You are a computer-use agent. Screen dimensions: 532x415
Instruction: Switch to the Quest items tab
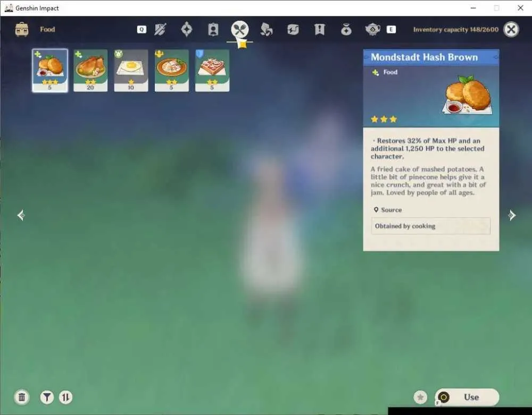320,29
